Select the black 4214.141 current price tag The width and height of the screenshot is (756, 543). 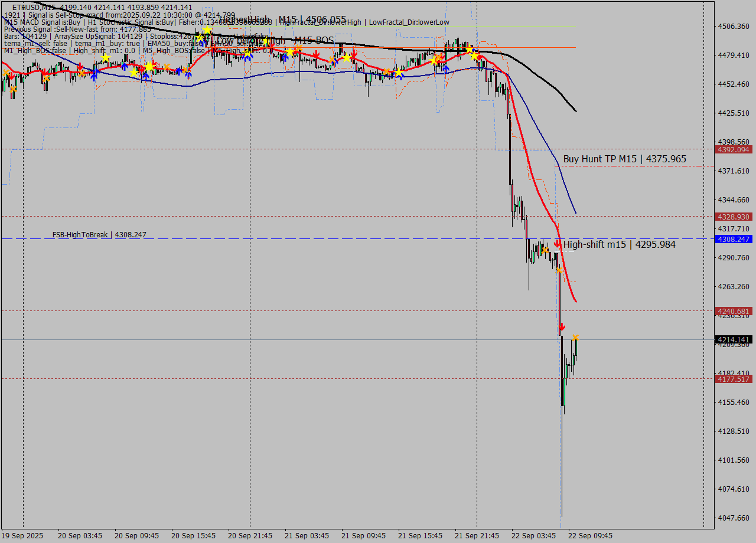[733, 339]
